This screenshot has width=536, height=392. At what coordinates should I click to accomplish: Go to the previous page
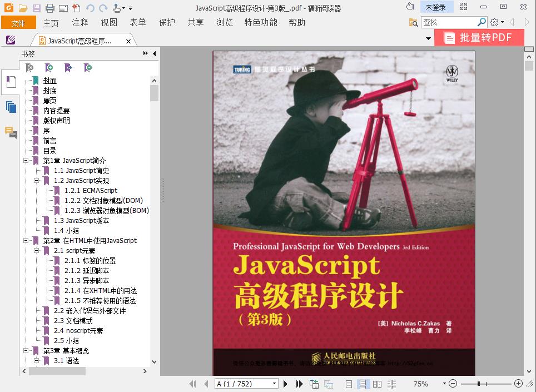[x=206, y=384]
